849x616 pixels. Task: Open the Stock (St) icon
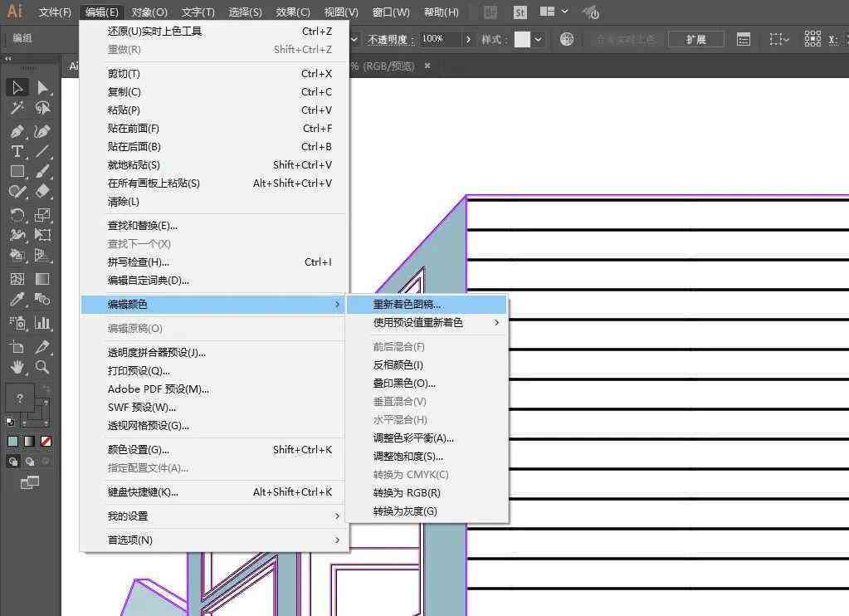pyautogui.click(x=520, y=12)
